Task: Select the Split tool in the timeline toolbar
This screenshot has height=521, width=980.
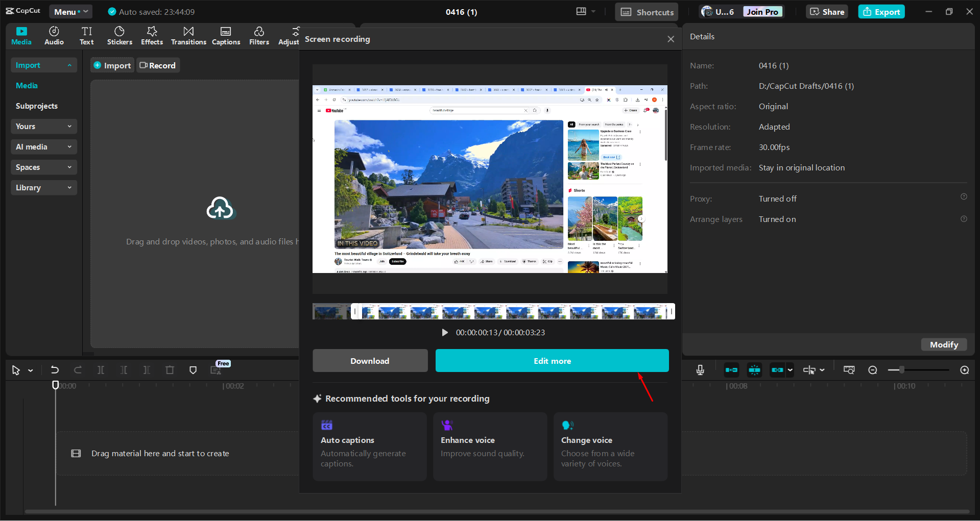Action: [101, 369]
